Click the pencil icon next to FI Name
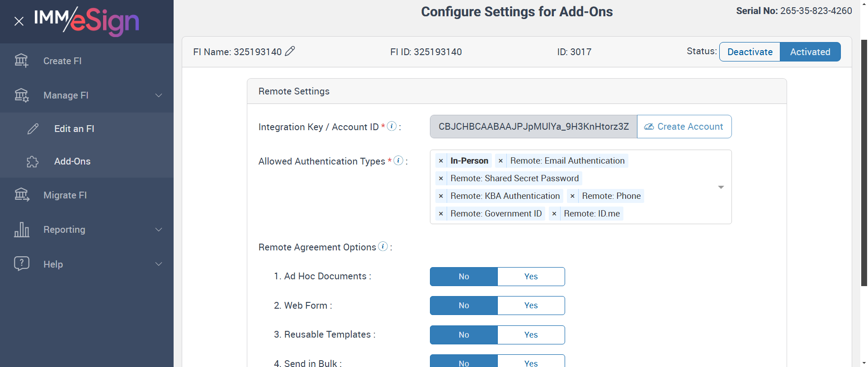Screen dimensions: 868x367 tap(290, 52)
